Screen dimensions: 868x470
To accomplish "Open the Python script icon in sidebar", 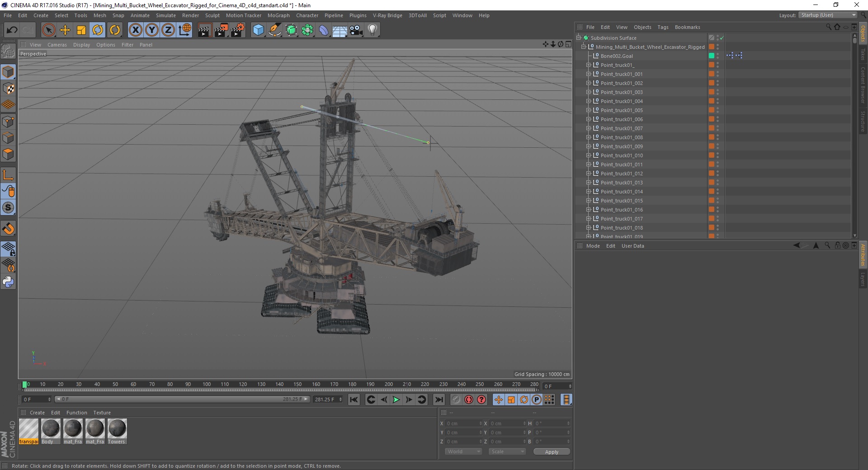I will pos(8,282).
